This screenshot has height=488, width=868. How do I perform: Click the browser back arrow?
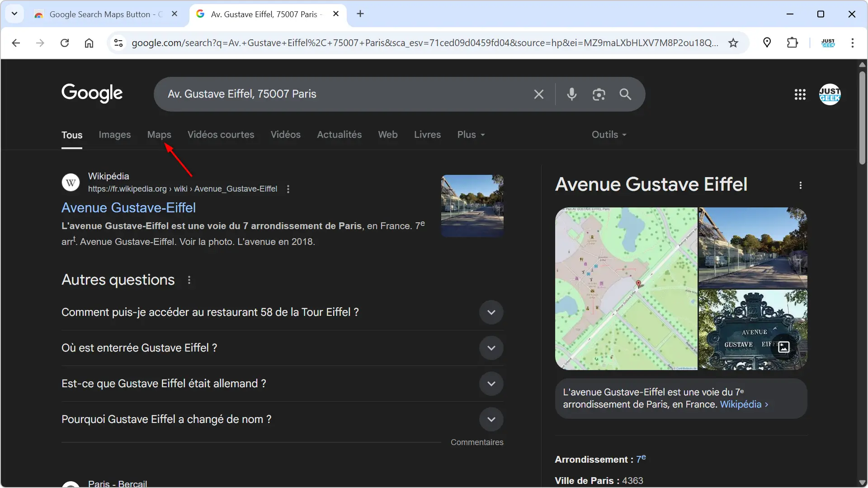(x=16, y=43)
